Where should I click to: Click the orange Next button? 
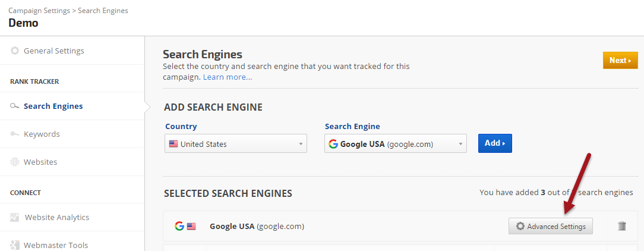coord(620,60)
